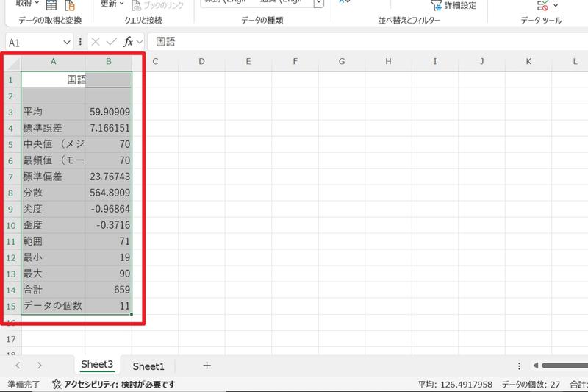
Task: Switch to the Sheet3 tab
Action: tap(97, 365)
